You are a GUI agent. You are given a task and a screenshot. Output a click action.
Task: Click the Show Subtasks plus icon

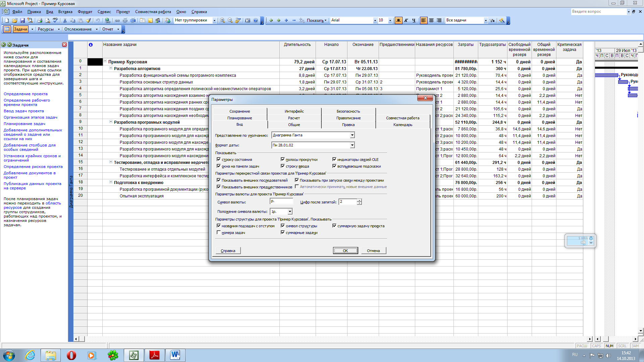pos(286,20)
